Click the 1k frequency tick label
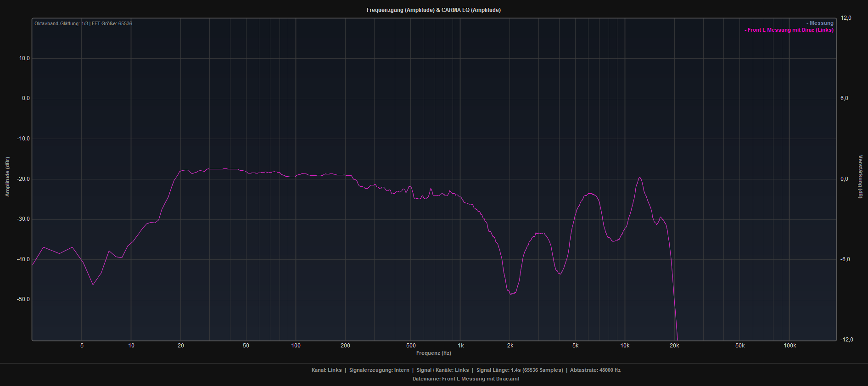The image size is (868, 386). [x=460, y=346]
